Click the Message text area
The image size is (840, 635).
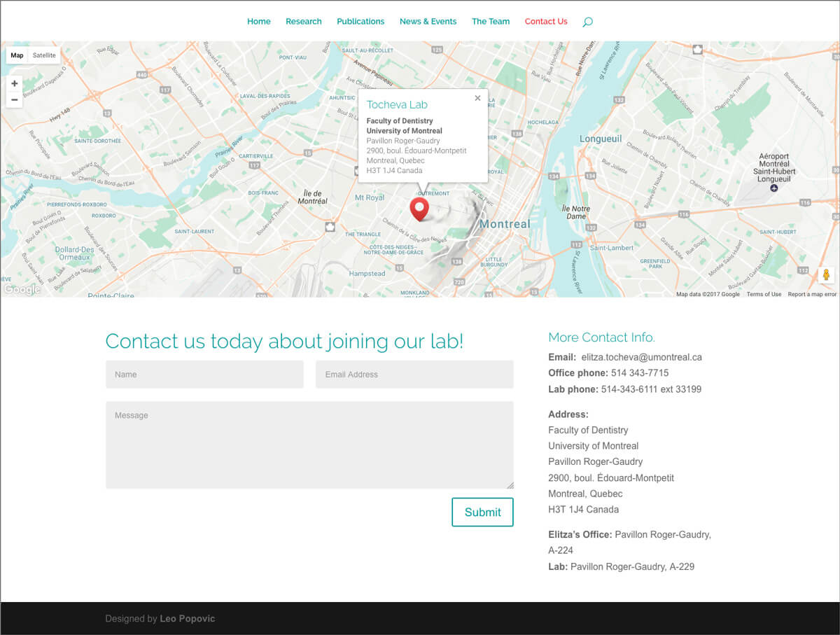[309, 445]
